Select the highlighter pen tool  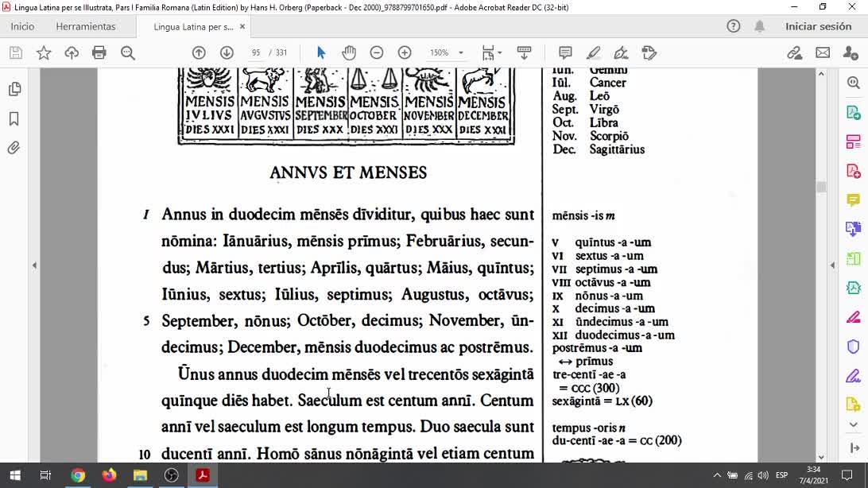(x=594, y=52)
